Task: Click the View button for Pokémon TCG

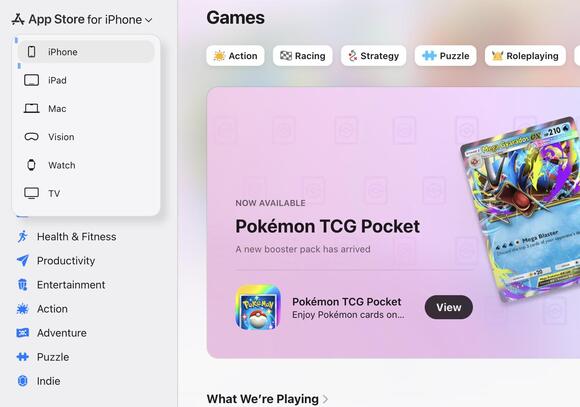Action: pos(449,307)
